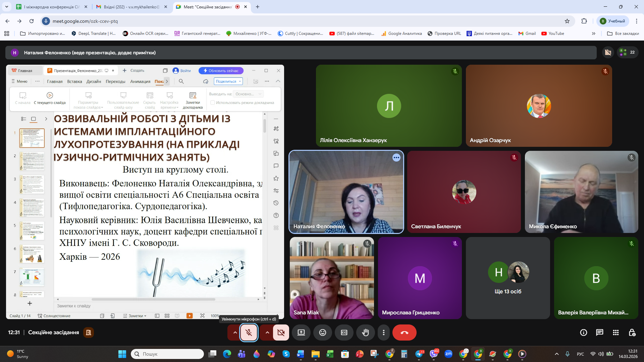This screenshot has width=644, height=362.
Task: Open speaker notes (Заметки докладчика)
Action: 193,99
